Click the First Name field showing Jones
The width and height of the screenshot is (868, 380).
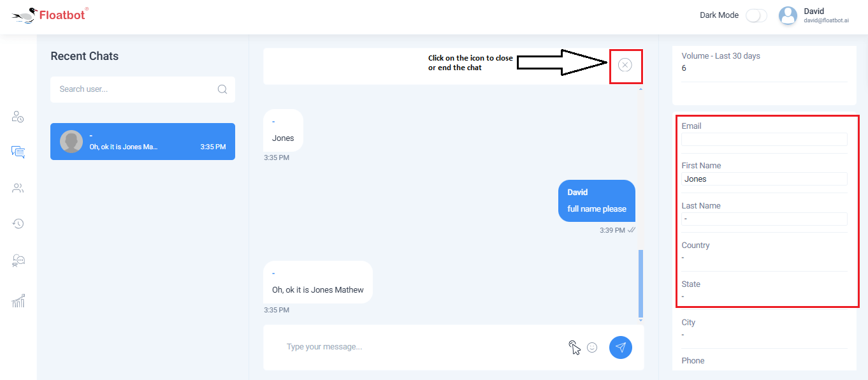764,179
